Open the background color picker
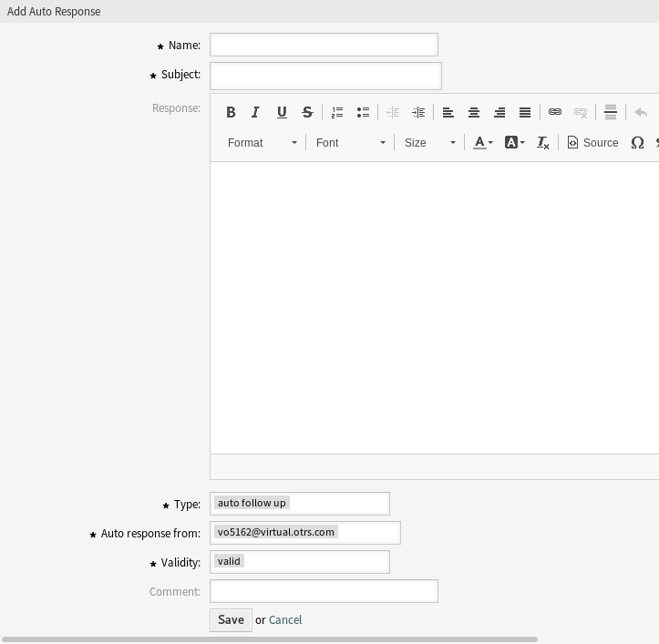 tap(514, 143)
